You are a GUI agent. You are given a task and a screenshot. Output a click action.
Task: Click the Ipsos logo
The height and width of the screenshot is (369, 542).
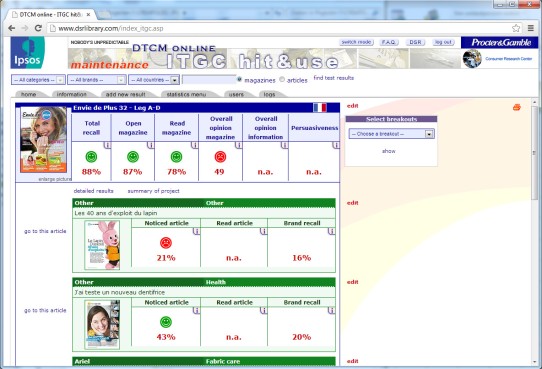28,53
